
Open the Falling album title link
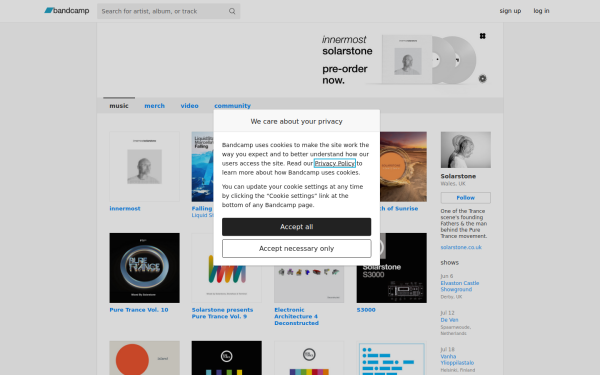tap(202, 209)
